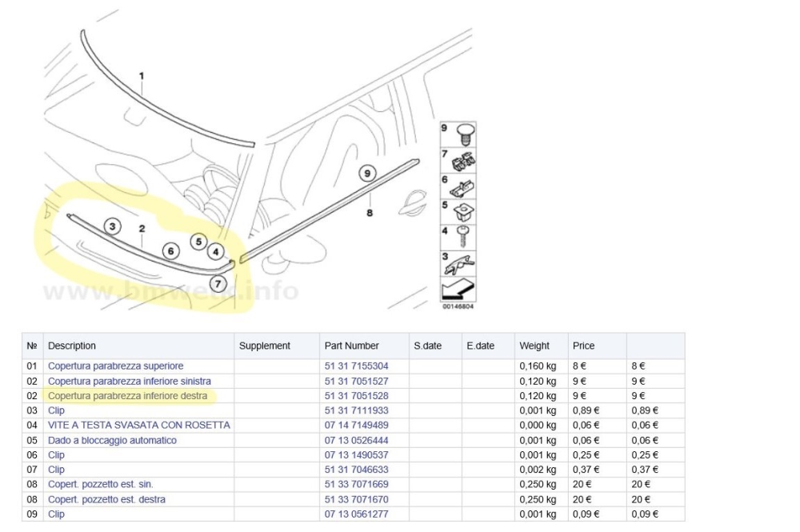Click part number 07 13 0561277
The height and width of the screenshot is (532, 800).
(x=356, y=514)
